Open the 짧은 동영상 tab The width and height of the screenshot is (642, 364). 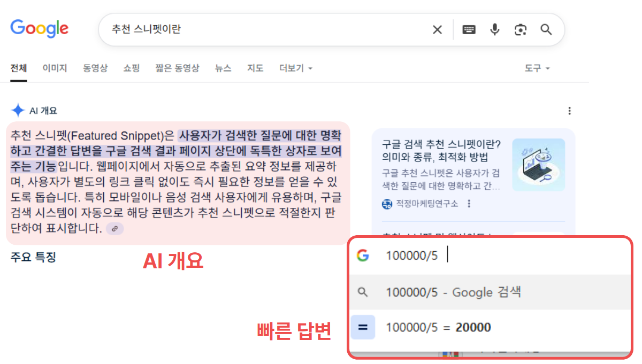(178, 68)
